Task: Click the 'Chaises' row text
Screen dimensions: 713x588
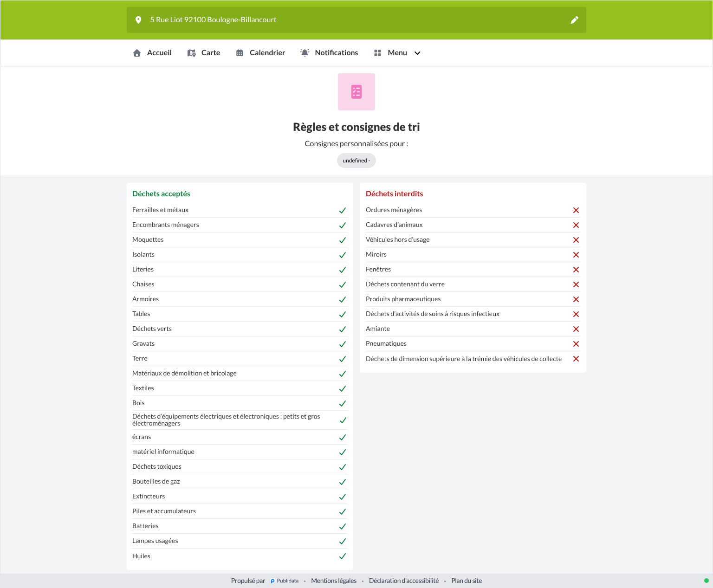Action: pos(143,284)
